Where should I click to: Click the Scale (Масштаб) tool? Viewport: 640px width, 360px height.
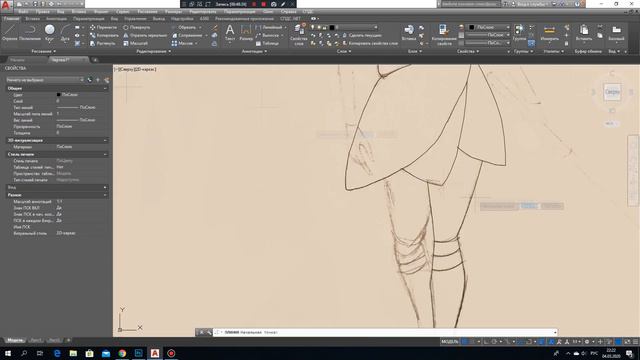click(135, 43)
